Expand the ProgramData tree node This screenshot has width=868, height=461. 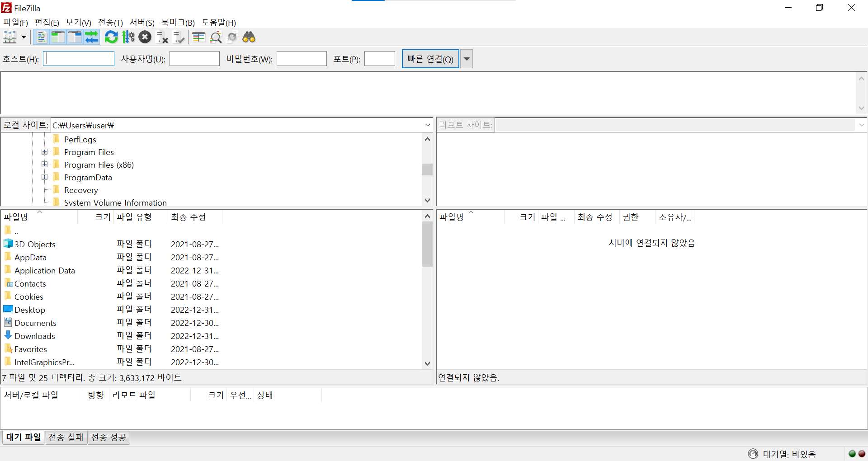tap(44, 177)
